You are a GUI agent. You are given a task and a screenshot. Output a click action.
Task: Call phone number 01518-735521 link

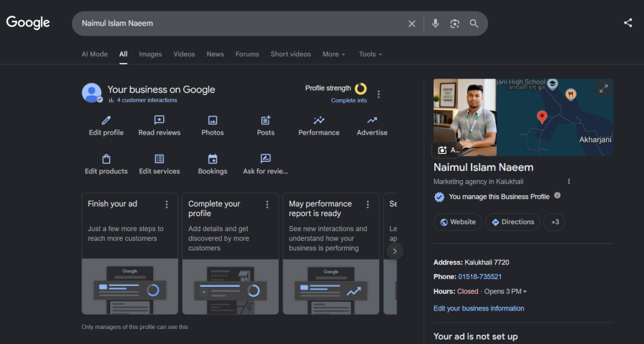click(x=479, y=277)
